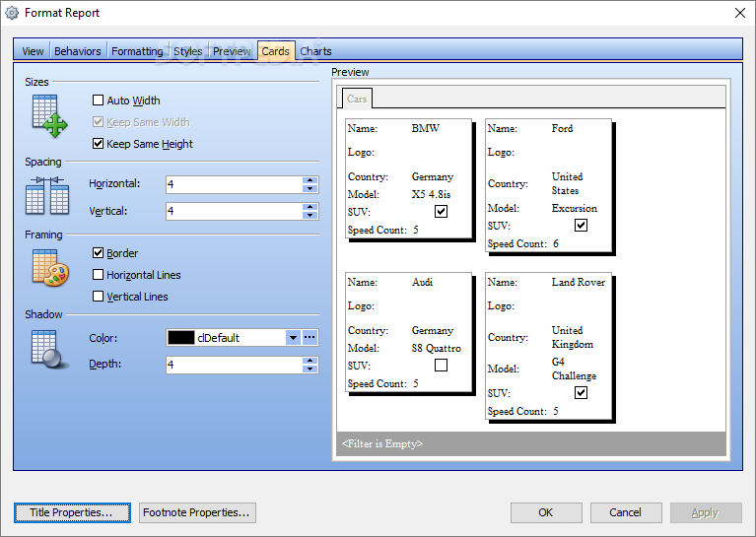Click the Horizontal spacing input field
This screenshot has height=537, width=756.
tap(235, 184)
